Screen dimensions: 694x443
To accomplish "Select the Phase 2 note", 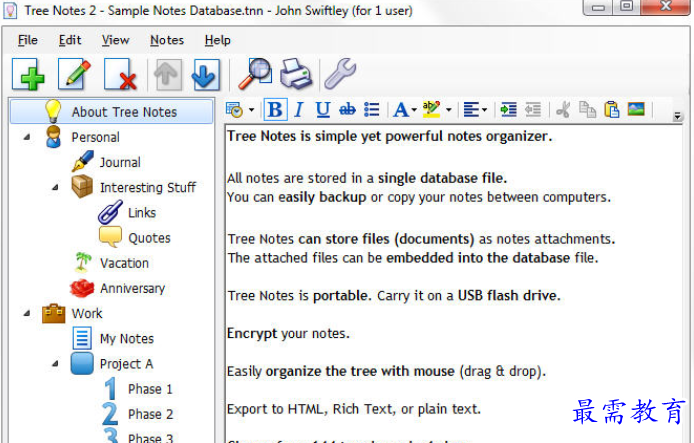I will point(150,414).
